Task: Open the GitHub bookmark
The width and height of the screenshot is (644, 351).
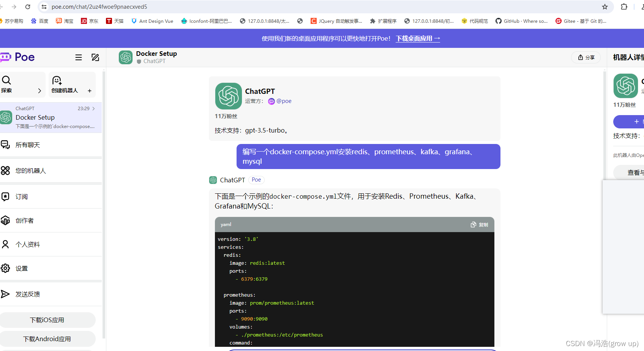Action: [x=522, y=21]
